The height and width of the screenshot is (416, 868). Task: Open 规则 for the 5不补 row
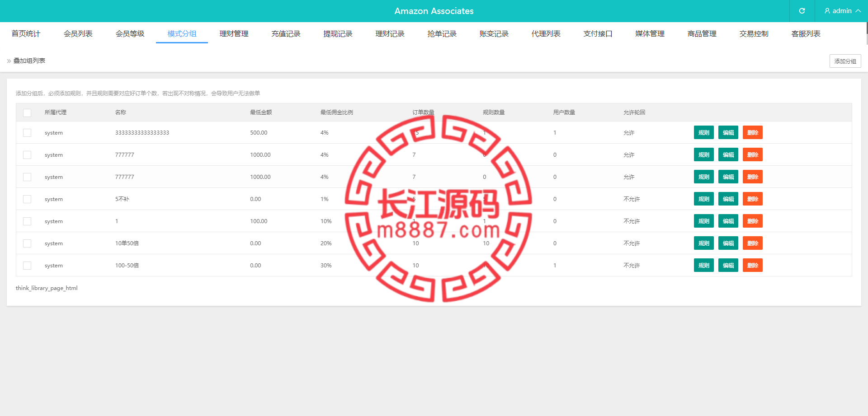[704, 199]
